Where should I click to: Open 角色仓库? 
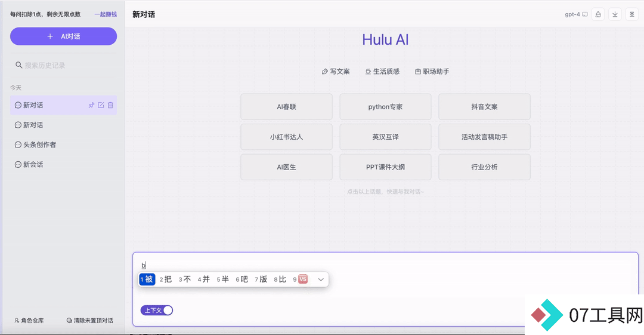[29, 320]
